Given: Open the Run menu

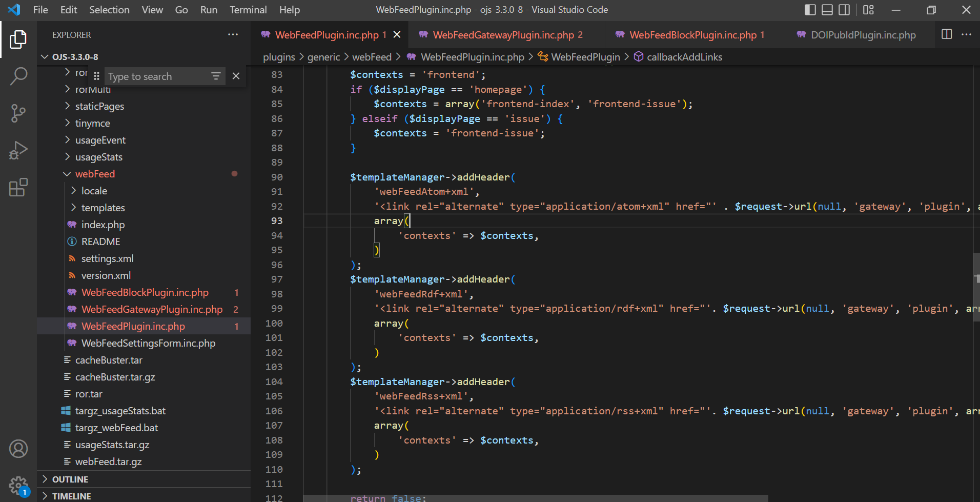Looking at the screenshot, I should [x=209, y=10].
